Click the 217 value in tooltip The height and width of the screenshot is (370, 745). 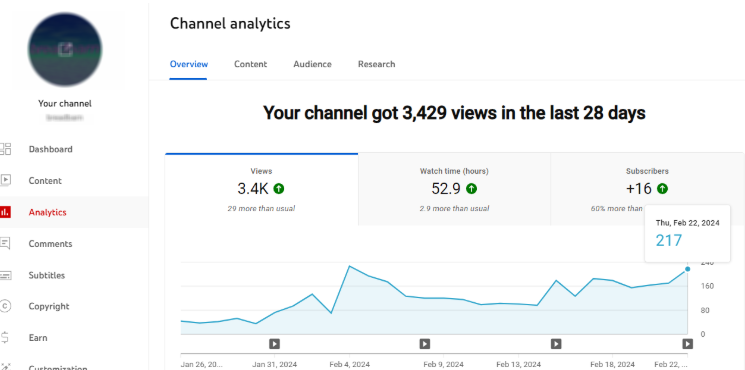669,240
